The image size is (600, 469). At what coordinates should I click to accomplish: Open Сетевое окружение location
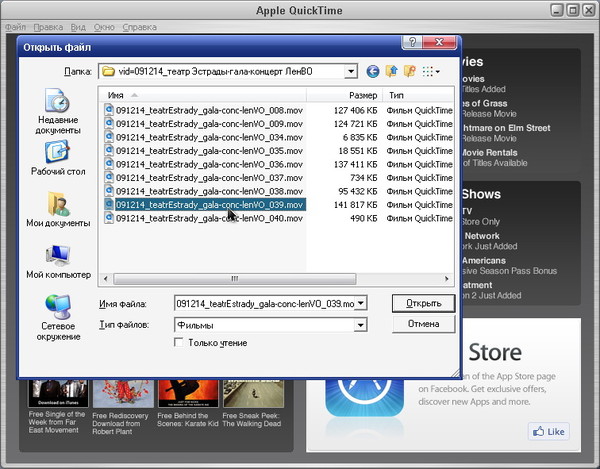[58, 318]
